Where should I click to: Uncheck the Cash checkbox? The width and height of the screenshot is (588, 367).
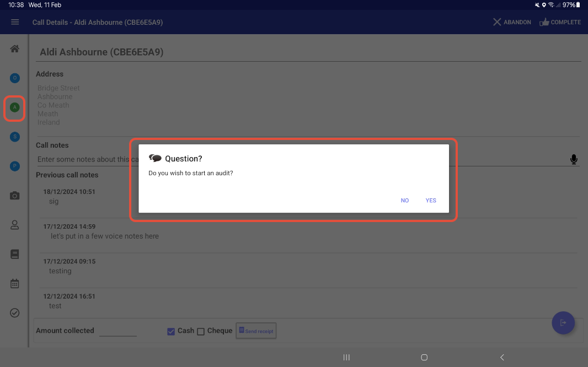coord(171,331)
